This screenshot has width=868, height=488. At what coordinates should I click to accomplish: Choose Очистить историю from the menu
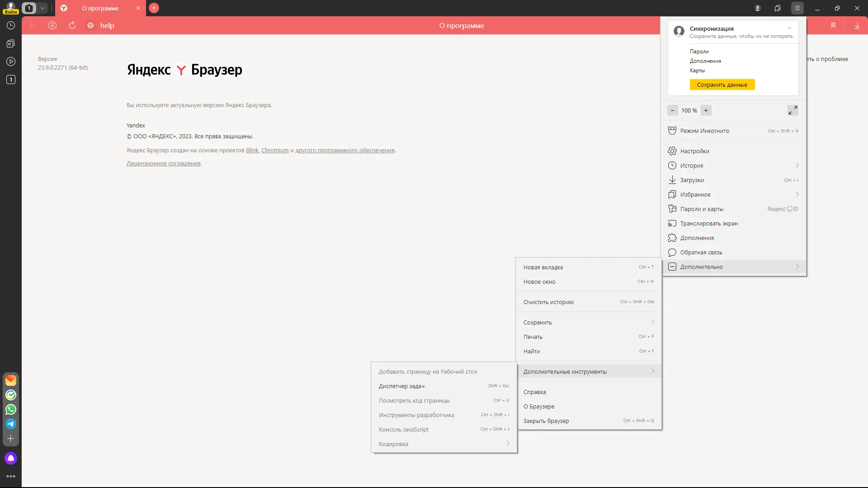pyautogui.click(x=548, y=302)
